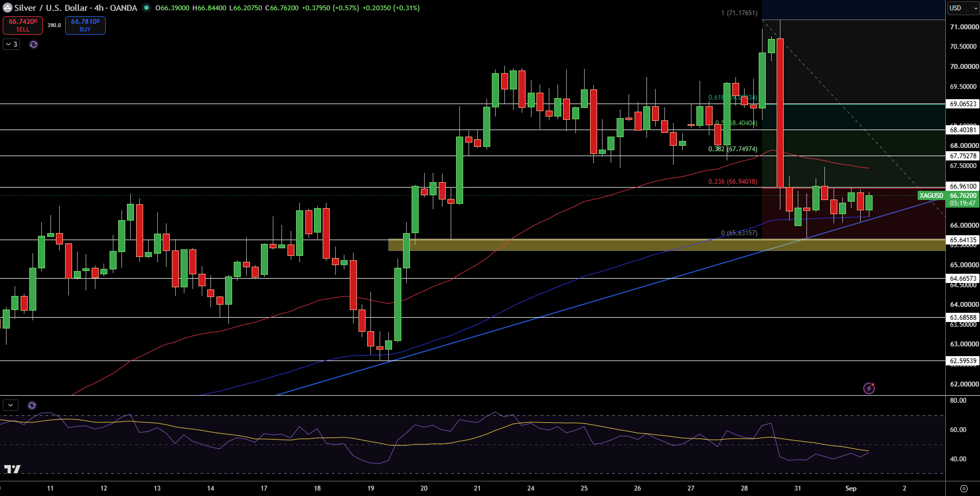980x496 pixels.
Task: Select the 63.68588 price level label
Action: pyautogui.click(x=963, y=318)
